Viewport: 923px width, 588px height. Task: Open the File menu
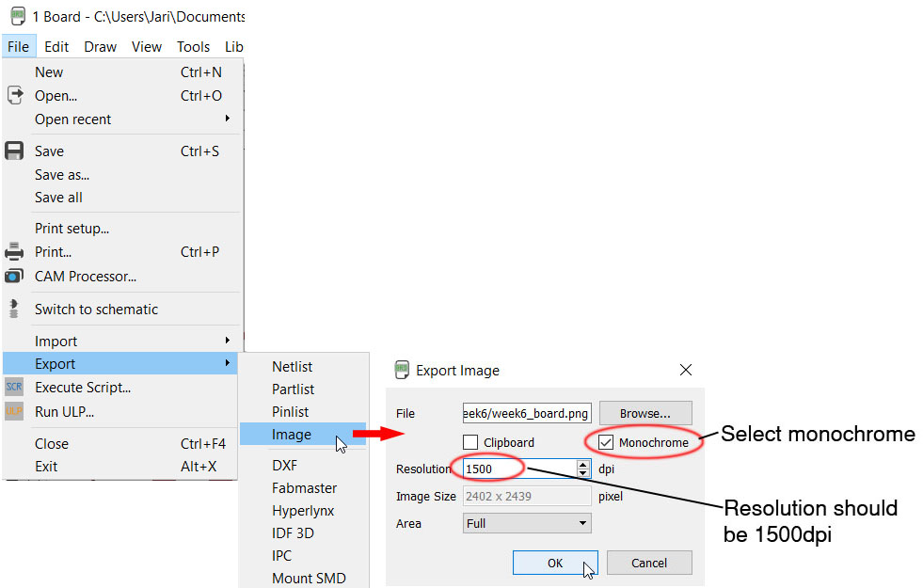point(18,46)
